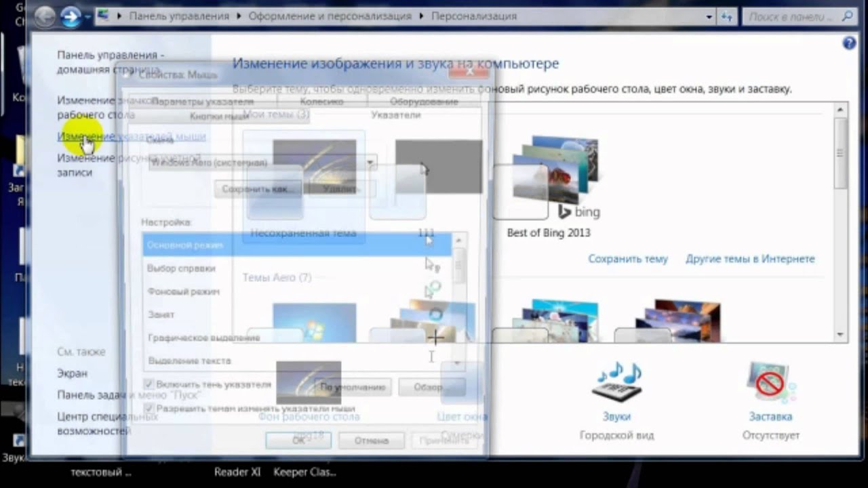Click the Keeper Clas... desktop label
Image resolution: width=868 pixels, height=488 pixels.
click(x=305, y=472)
